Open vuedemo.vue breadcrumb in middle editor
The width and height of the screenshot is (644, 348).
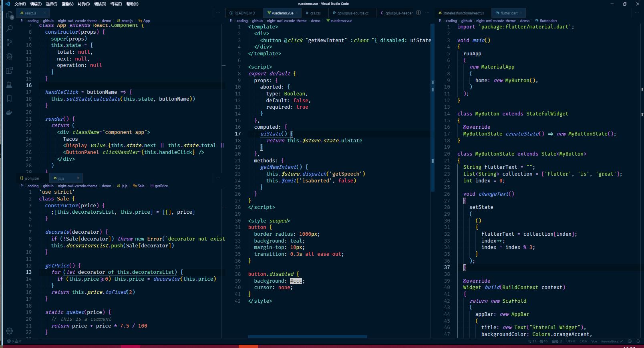339,21
